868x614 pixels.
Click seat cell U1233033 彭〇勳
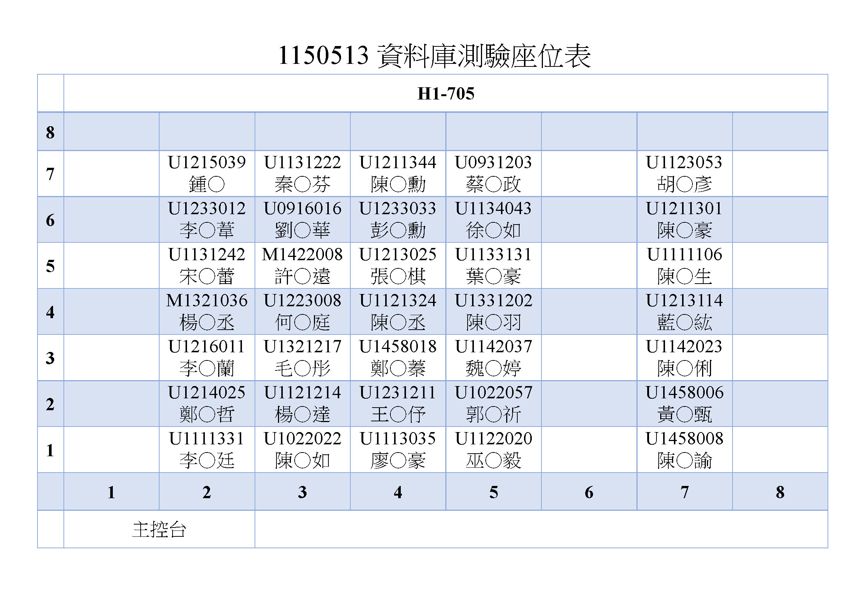pos(398,220)
